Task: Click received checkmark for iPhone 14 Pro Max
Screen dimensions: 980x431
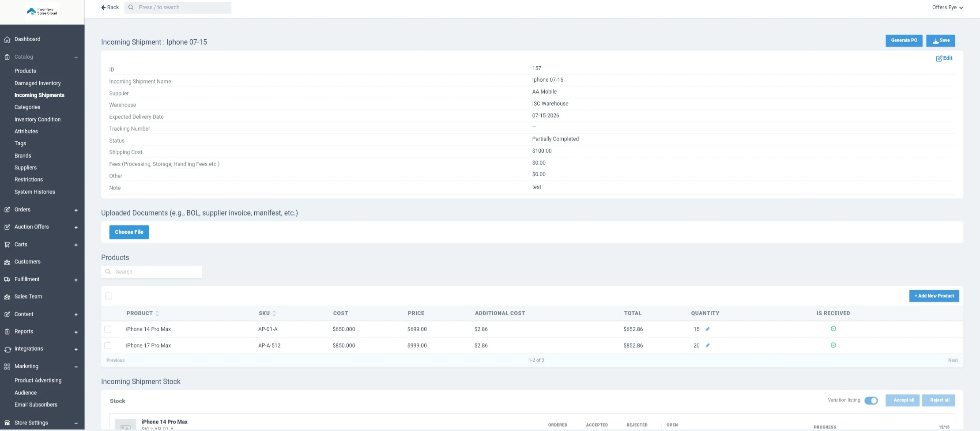Action: pos(833,329)
